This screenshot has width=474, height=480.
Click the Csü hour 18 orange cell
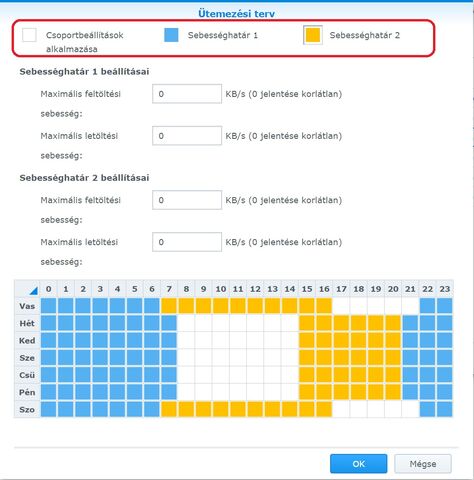(x=359, y=375)
